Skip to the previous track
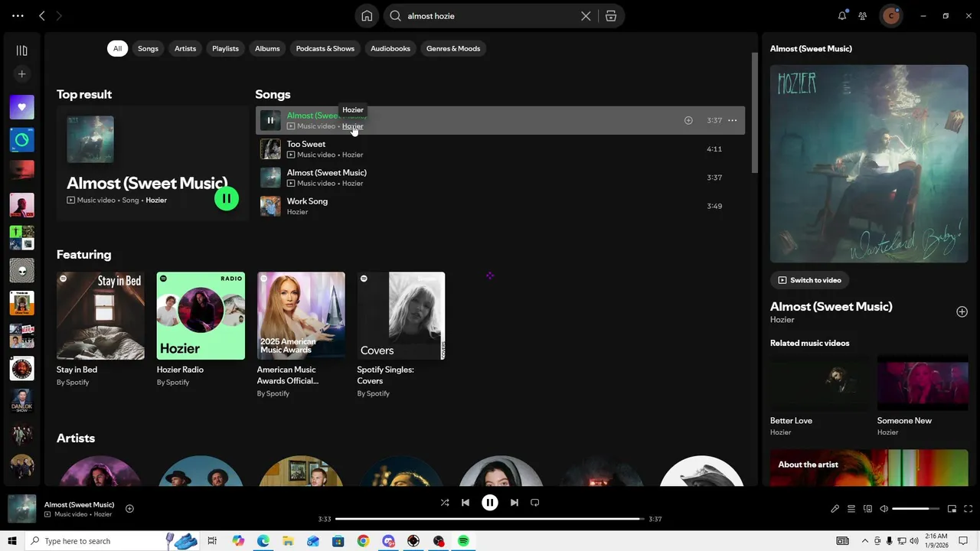 465,503
